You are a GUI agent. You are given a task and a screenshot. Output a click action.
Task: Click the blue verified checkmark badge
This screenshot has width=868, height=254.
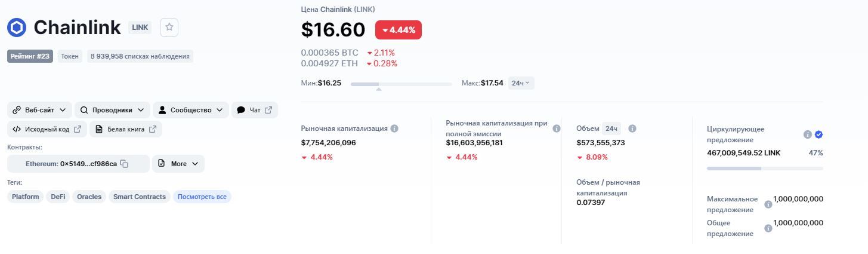coord(818,134)
